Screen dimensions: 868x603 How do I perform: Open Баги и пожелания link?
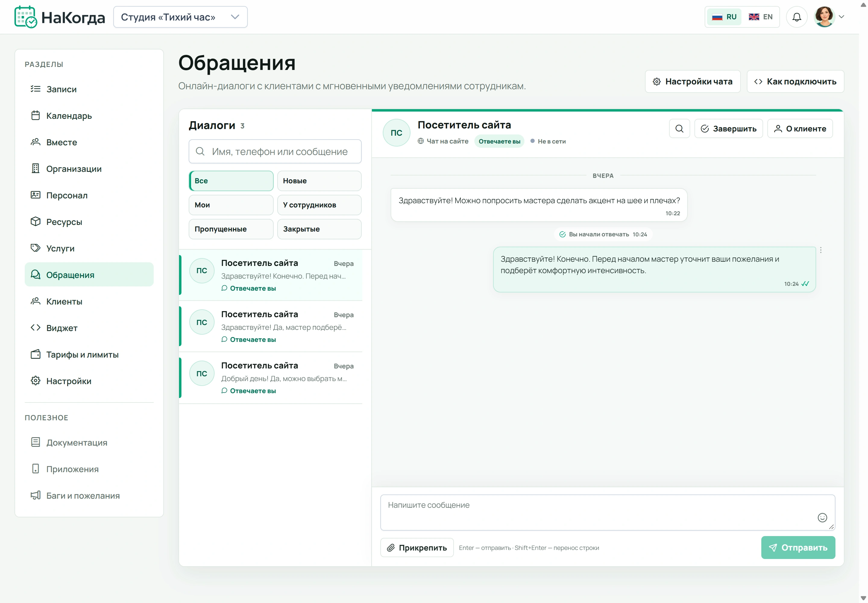pos(89,495)
